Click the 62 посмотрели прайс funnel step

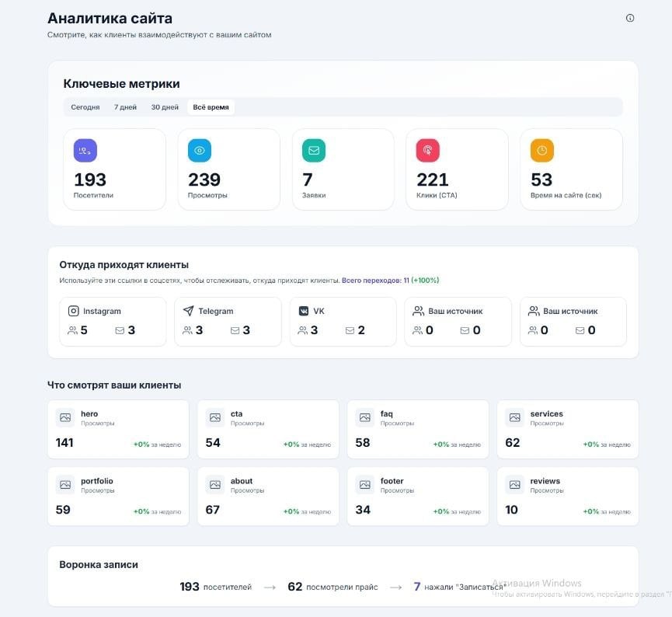pyautogui.click(x=333, y=587)
